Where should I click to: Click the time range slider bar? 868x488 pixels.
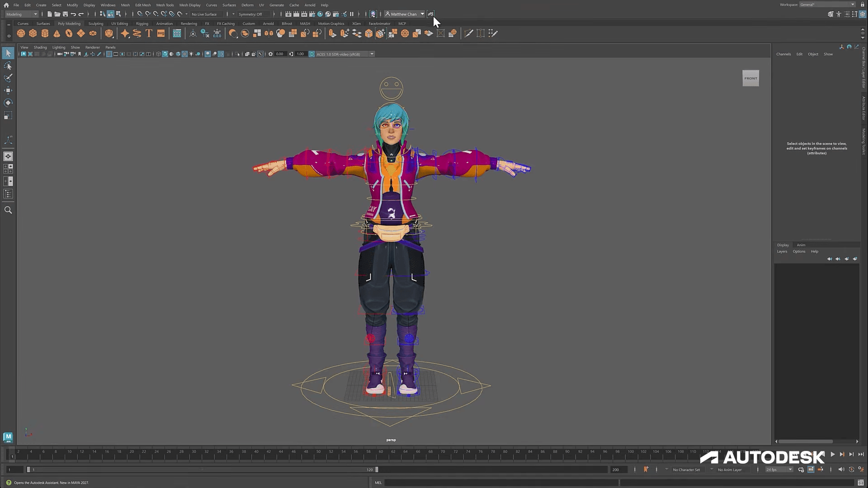pos(202,470)
